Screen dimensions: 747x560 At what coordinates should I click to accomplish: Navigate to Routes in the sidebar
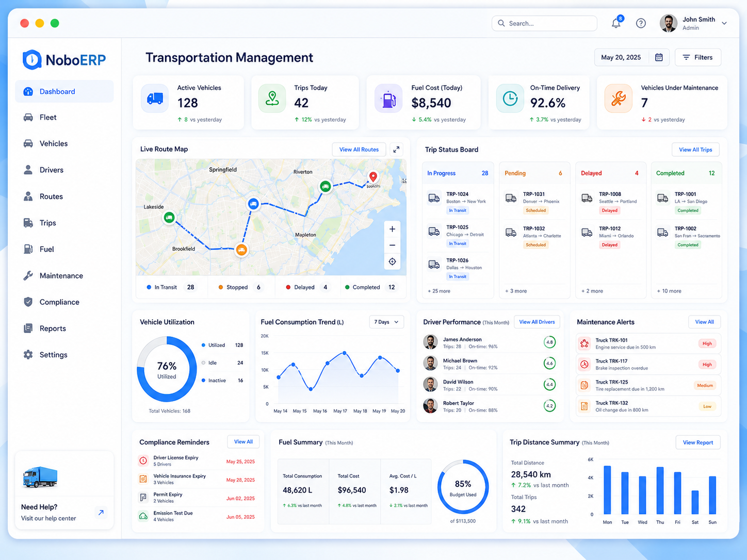point(64,196)
